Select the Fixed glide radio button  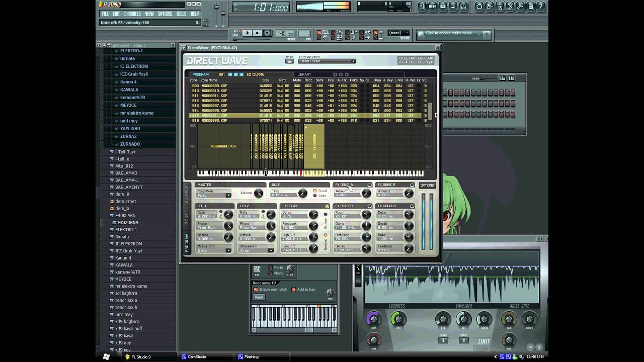315,191
